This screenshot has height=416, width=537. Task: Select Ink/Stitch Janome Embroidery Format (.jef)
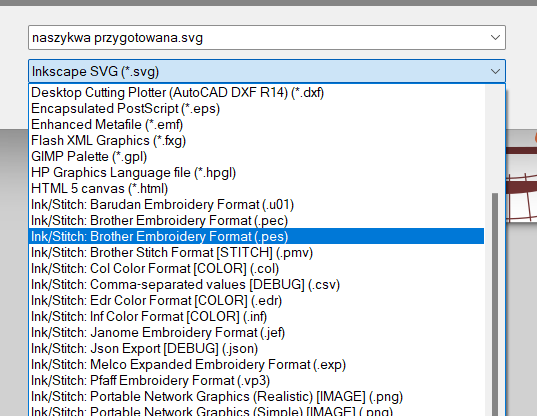pyautogui.click(x=256, y=332)
